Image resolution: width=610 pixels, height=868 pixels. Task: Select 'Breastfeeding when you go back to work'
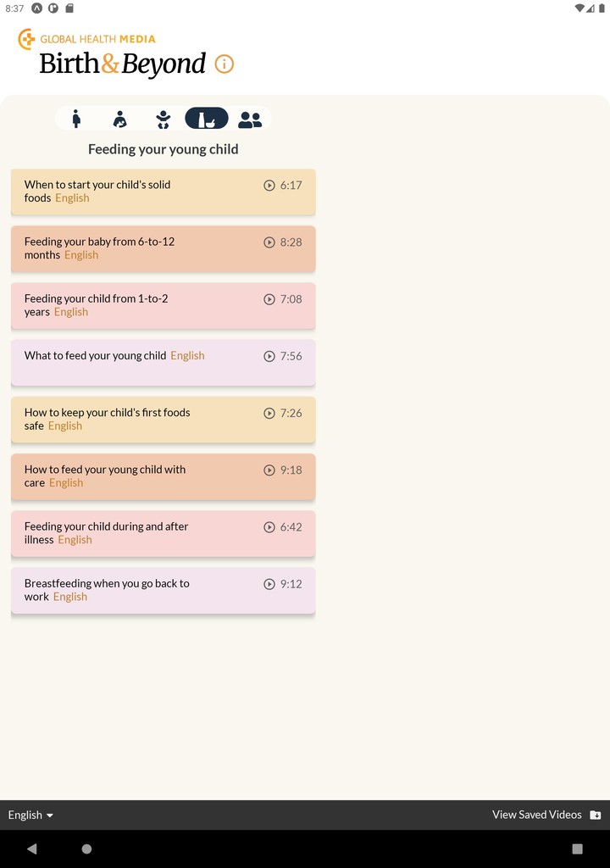[x=163, y=590]
